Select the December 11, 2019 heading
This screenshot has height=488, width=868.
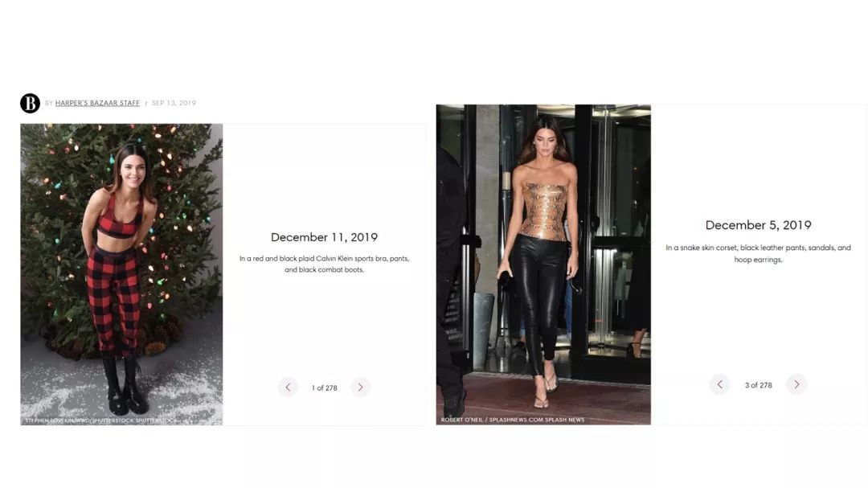(325, 237)
